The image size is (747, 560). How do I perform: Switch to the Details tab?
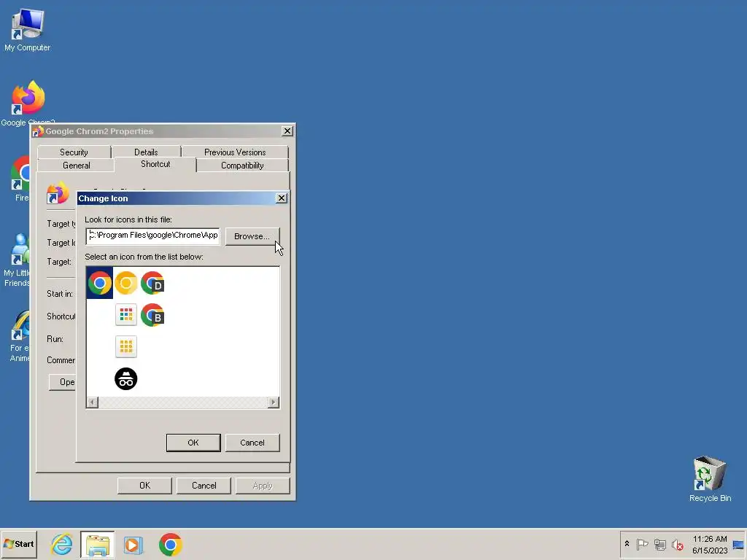[146, 152]
